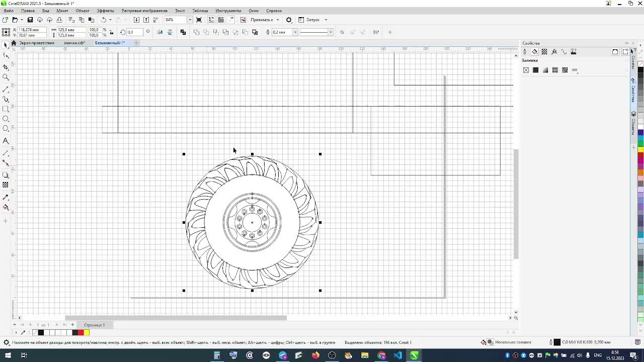
Task: Select the Rectangle tool
Action: 6,109
